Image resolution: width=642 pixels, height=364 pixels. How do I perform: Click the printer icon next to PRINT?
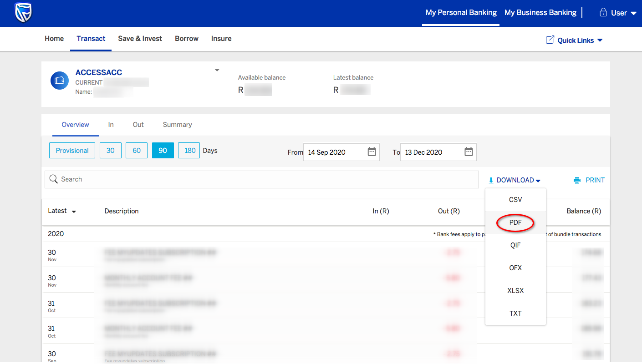[x=577, y=180]
